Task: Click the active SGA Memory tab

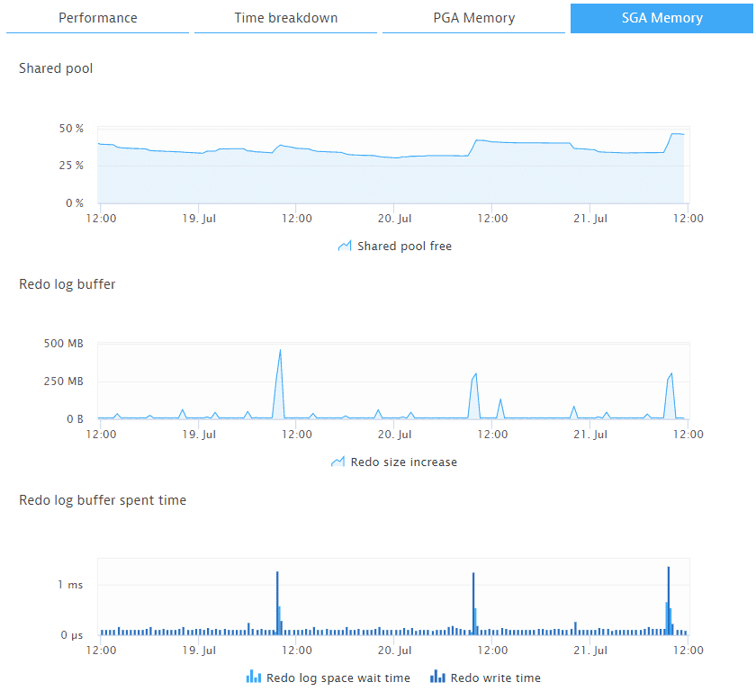Action: pyautogui.click(x=661, y=18)
